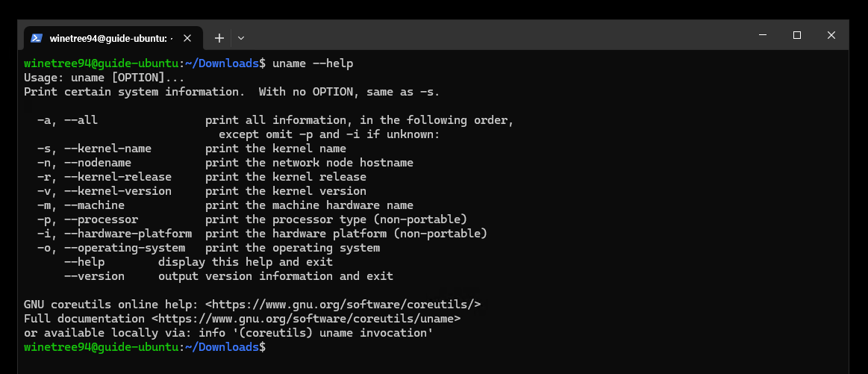The width and height of the screenshot is (868, 374).
Task: Click the 'Usage: uname [OPTION]...' line
Action: point(104,78)
